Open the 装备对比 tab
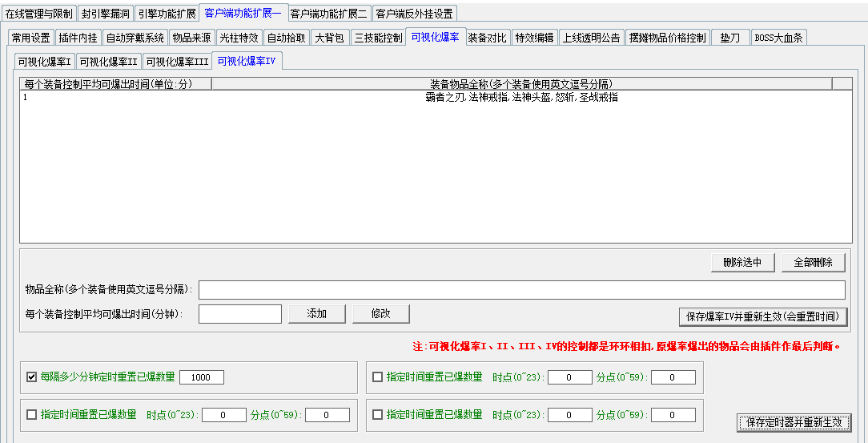 [x=487, y=38]
